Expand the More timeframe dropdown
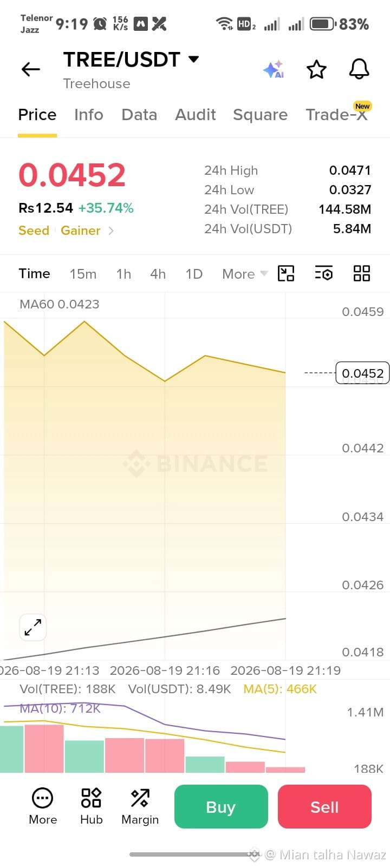390x868 pixels. [245, 274]
